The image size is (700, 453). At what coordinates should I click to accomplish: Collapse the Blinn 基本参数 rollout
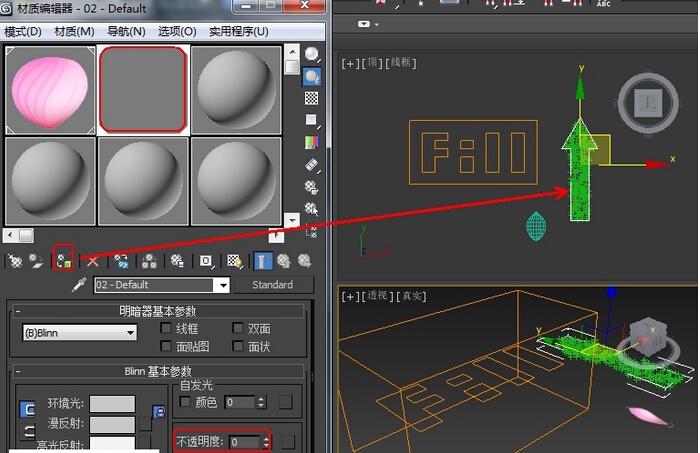158,371
